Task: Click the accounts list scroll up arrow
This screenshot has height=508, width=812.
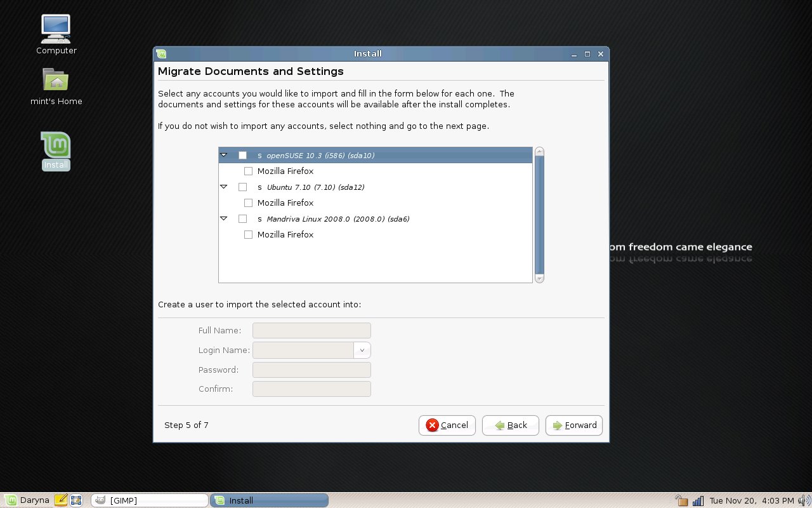Action: [x=539, y=151]
